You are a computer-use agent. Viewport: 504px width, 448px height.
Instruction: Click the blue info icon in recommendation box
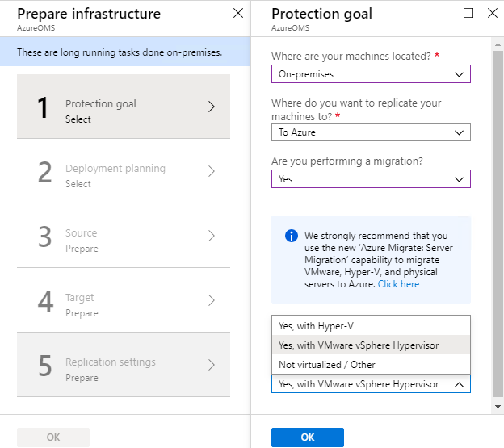point(292,236)
